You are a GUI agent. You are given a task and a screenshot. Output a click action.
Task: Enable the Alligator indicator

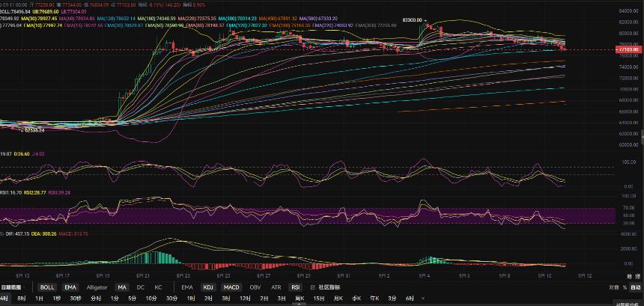coord(97,287)
